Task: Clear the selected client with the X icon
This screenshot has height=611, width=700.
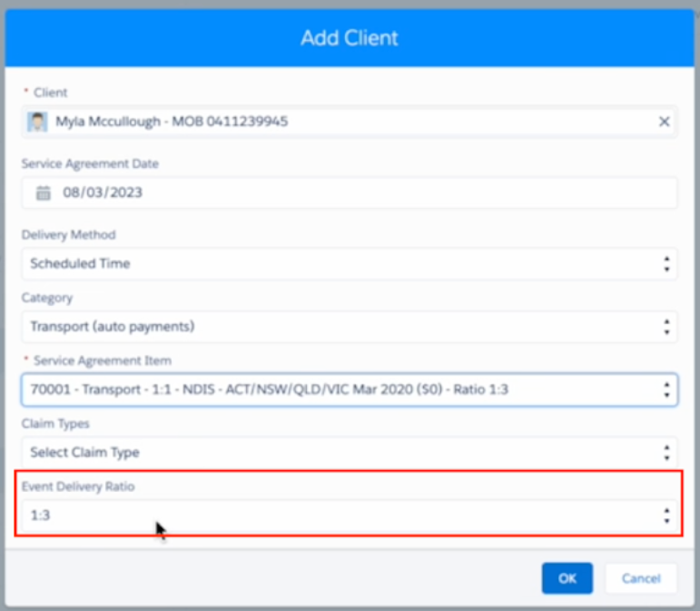Action: 664,122
